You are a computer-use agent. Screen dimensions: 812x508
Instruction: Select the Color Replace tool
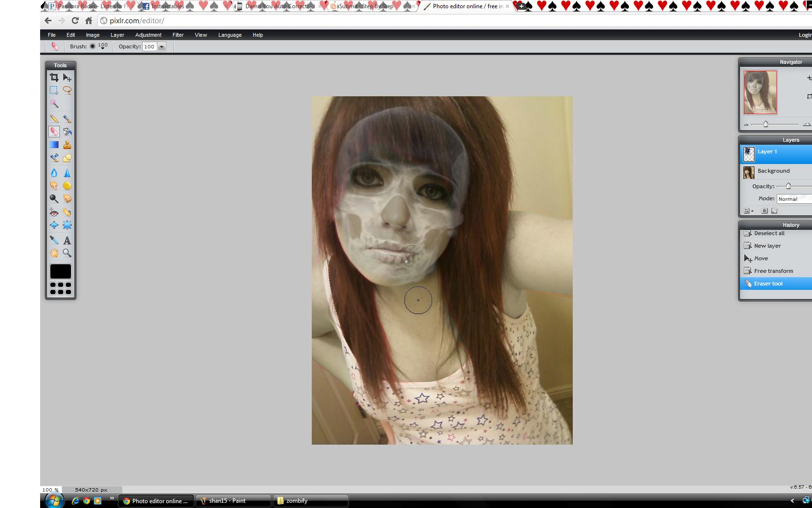click(54, 158)
